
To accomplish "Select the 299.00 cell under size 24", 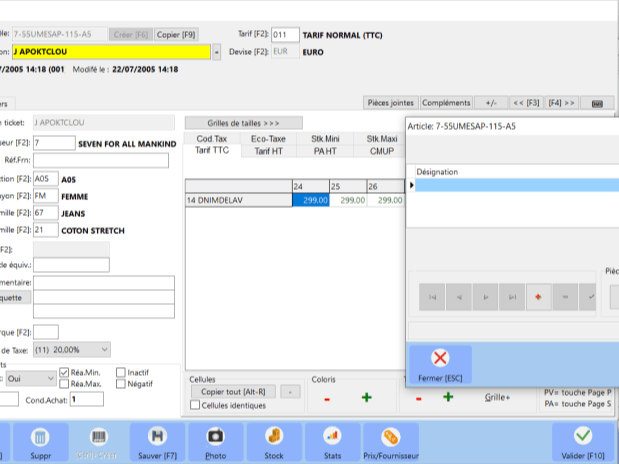I will (311, 200).
